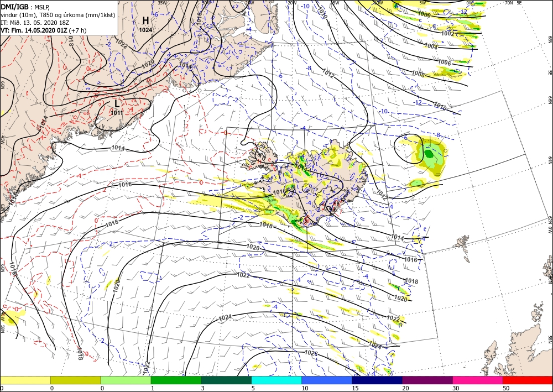
Task: Click the olive legend color segment
Action: (x=75, y=380)
